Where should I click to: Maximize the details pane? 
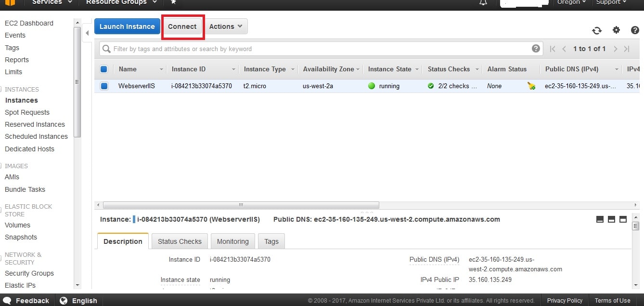(x=623, y=219)
